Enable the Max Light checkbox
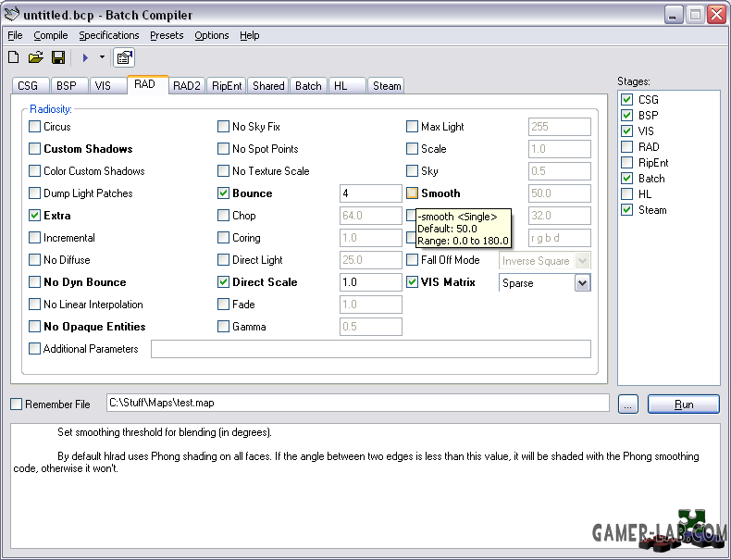This screenshot has width=731, height=560. (412, 127)
